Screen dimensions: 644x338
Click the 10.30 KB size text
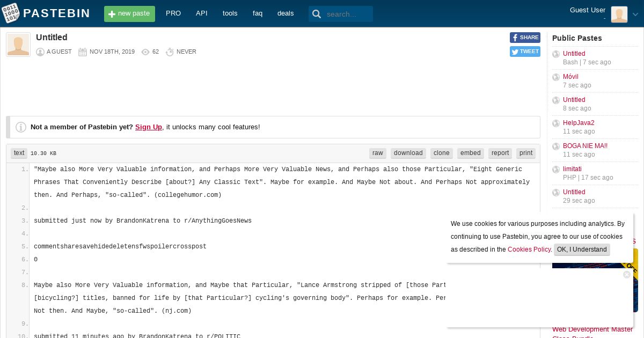(x=43, y=153)
